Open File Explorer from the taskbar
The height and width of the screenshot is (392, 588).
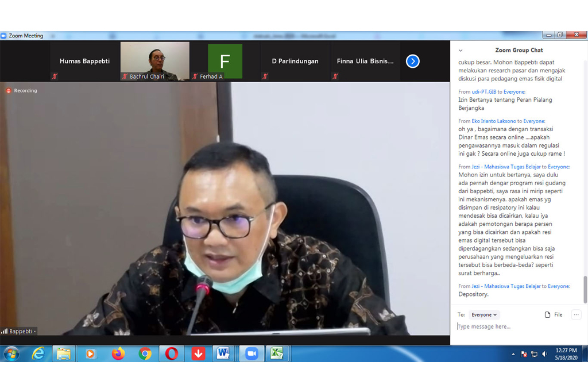(64, 353)
